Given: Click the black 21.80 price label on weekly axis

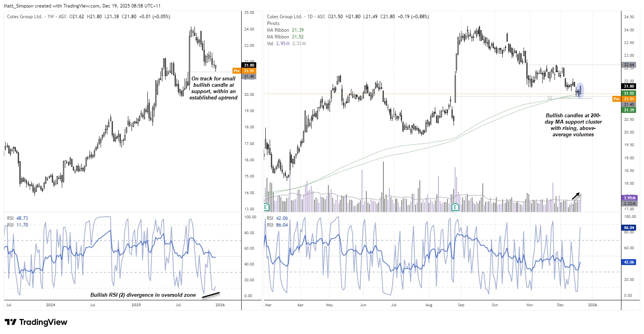Looking at the screenshot, I should (x=249, y=65).
